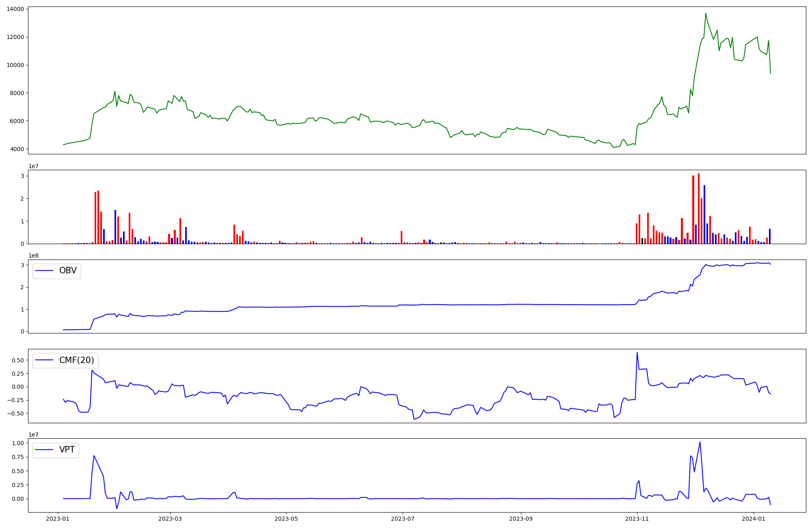Click the 2023-03 x-axis date label

[x=170, y=519]
